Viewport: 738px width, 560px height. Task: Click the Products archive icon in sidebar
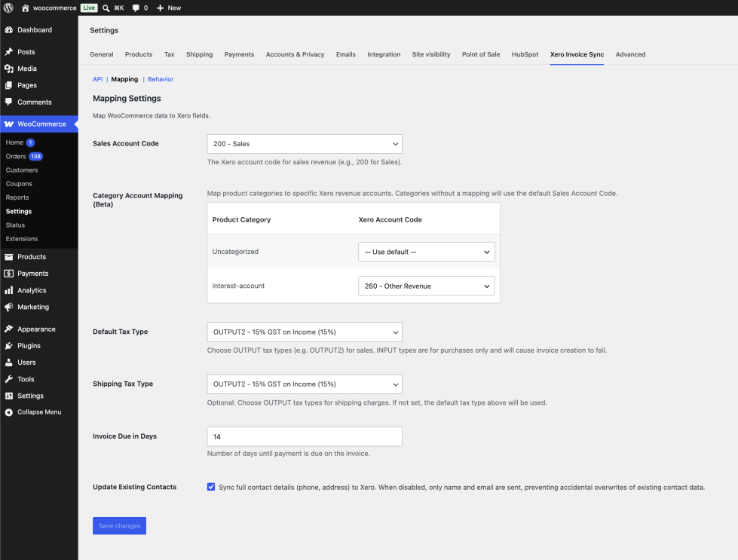tap(9, 257)
